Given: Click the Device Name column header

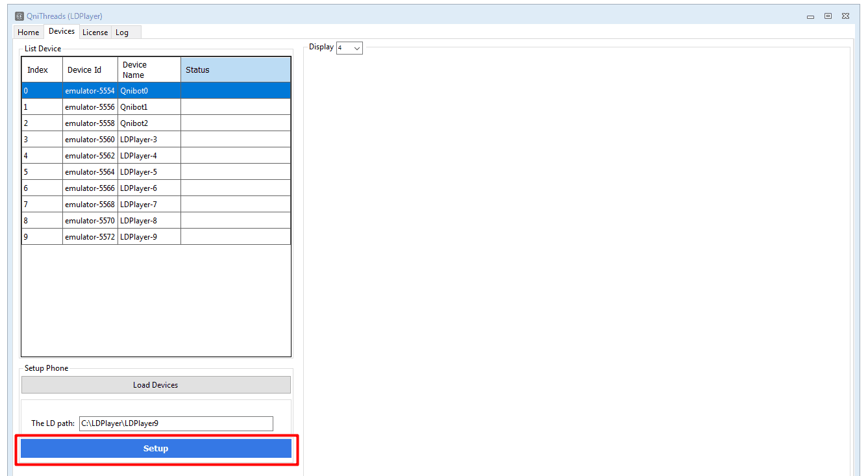Looking at the screenshot, I should click(x=149, y=70).
